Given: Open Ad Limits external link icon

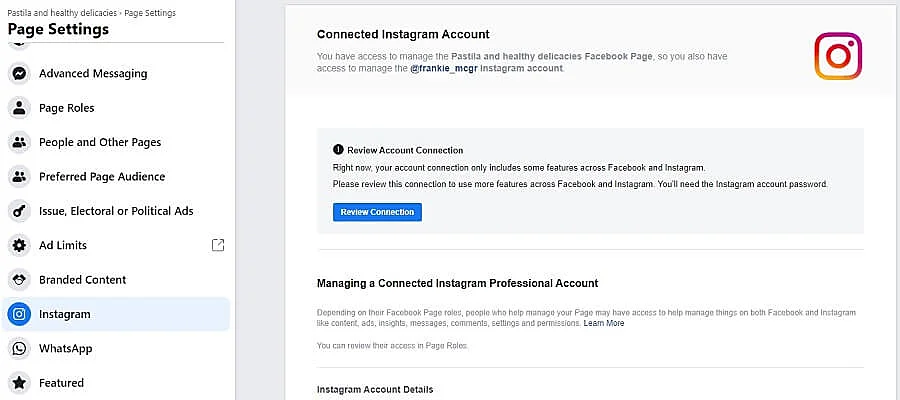Looking at the screenshot, I should (219, 245).
